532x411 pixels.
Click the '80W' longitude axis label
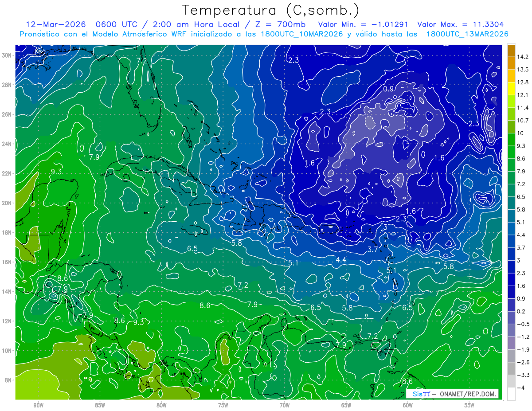pyautogui.click(x=161, y=405)
